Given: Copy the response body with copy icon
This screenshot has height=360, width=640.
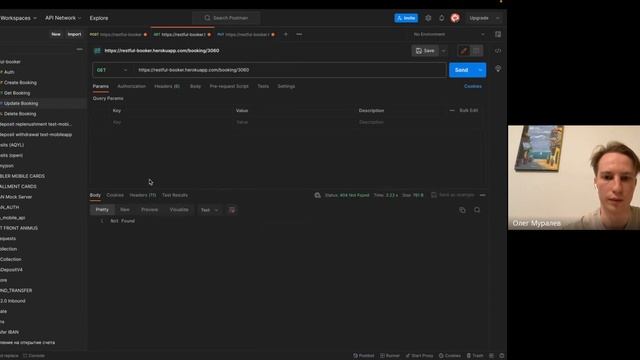Looking at the screenshot, I should click(x=462, y=210).
